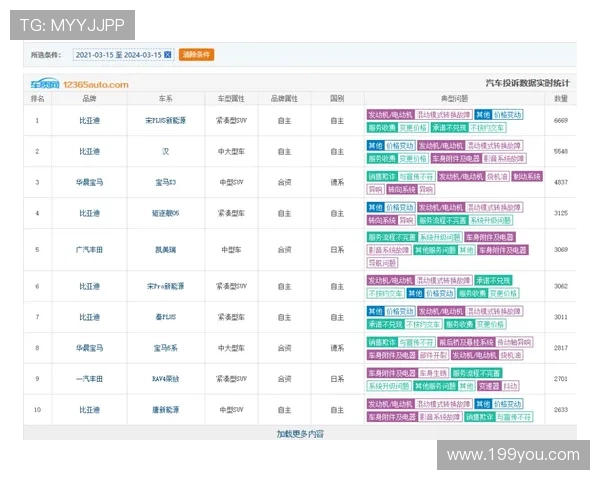600x480 pixels.
Task: Click 日系 in the 凯美瑞 row
Action: (337, 250)
